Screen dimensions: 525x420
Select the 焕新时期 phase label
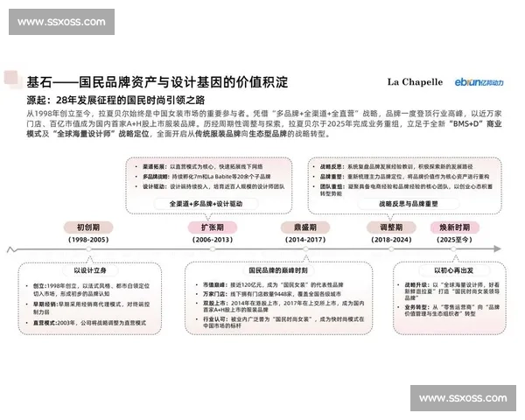(455, 227)
